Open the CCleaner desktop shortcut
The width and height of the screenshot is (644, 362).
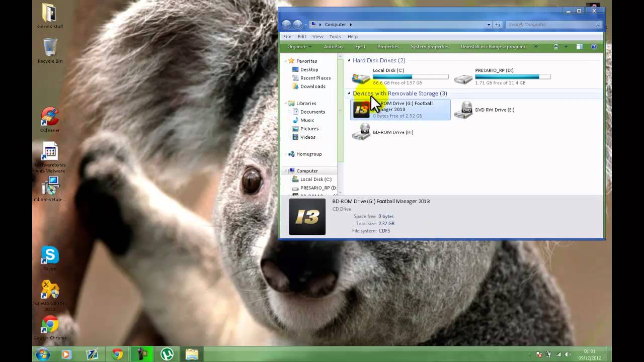(x=50, y=120)
